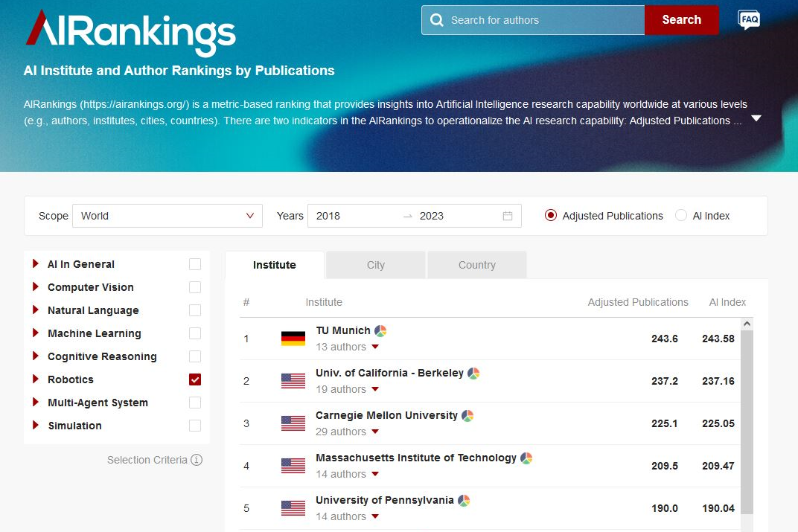Click the Search for authors input field
The width and height of the screenshot is (798, 532).
(533, 20)
